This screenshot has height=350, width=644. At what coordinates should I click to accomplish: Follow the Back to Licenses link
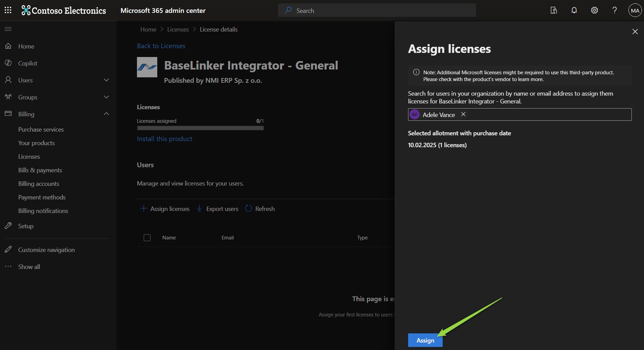pos(161,46)
